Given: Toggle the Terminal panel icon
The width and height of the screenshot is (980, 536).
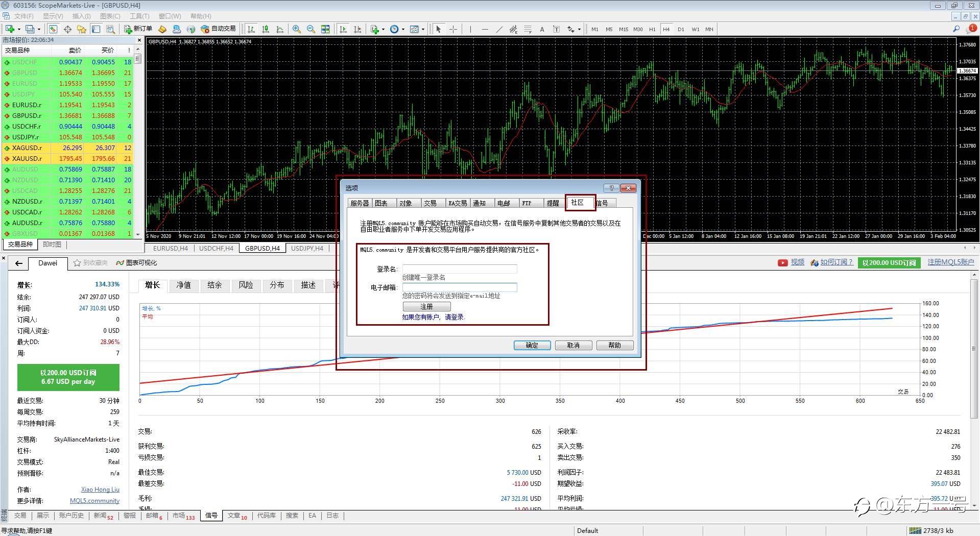Looking at the screenshot, I should click(x=96, y=29).
